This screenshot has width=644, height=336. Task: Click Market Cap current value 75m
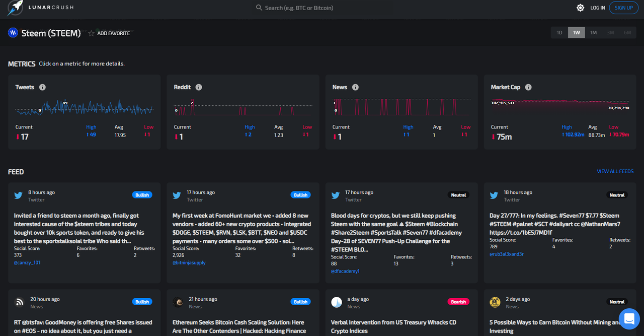tap(504, 137)
